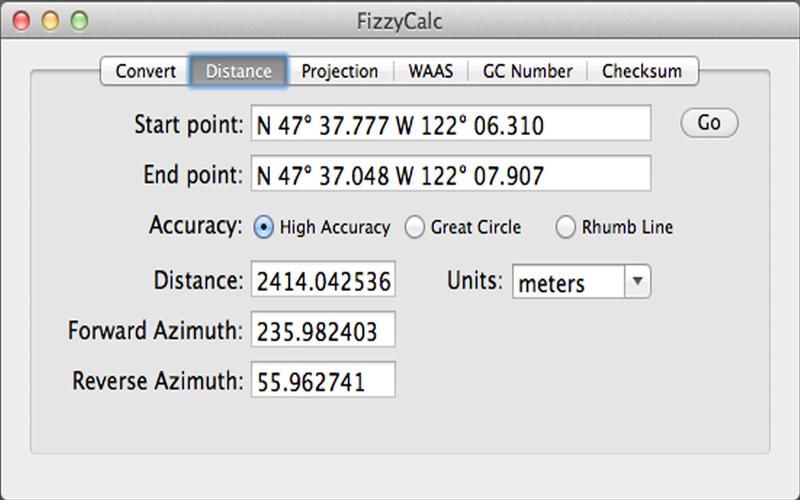Close the FizzyCalc window with red button

[21, 21]
